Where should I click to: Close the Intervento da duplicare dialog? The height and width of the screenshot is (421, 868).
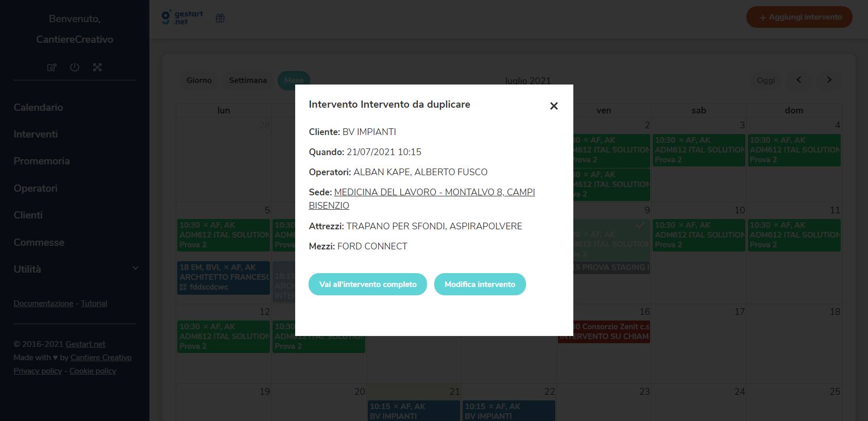pyautogui.click(x=554, y=106)
